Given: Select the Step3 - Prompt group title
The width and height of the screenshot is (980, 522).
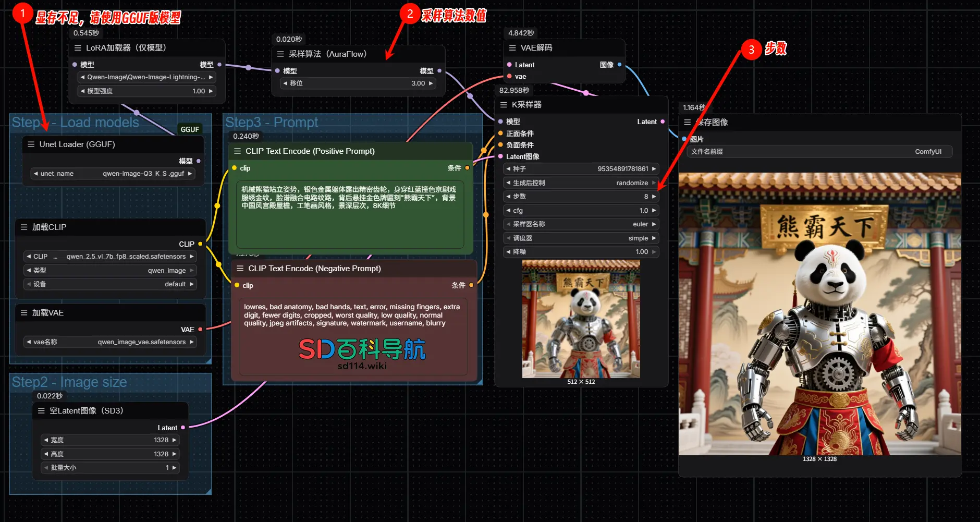Looking at the screenshot, I should tap(272, 123).
